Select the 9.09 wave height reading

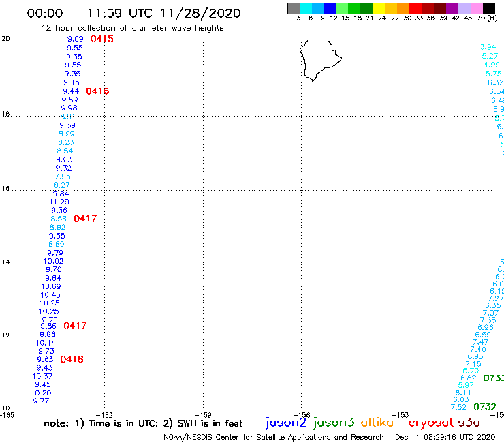(75, 39)
